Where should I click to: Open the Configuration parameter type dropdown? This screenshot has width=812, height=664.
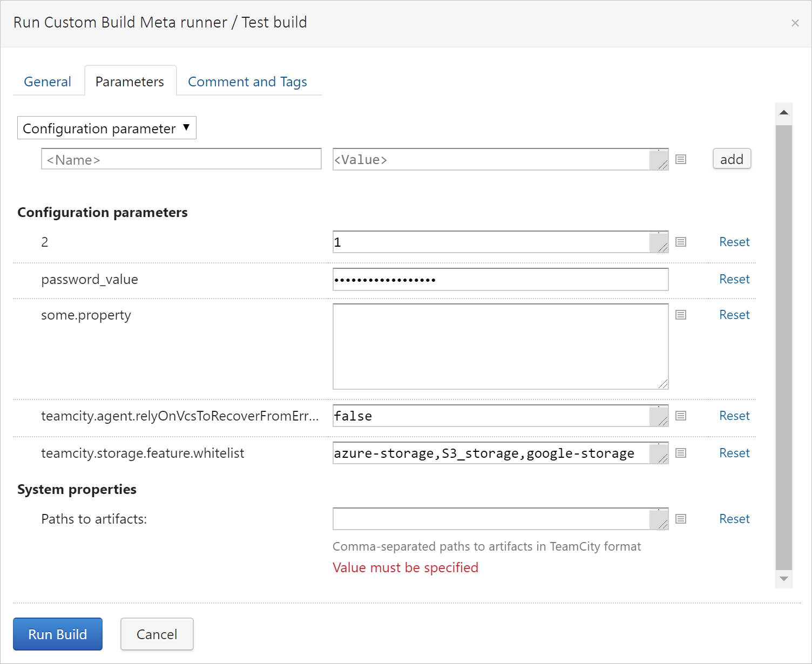[106, 128]
